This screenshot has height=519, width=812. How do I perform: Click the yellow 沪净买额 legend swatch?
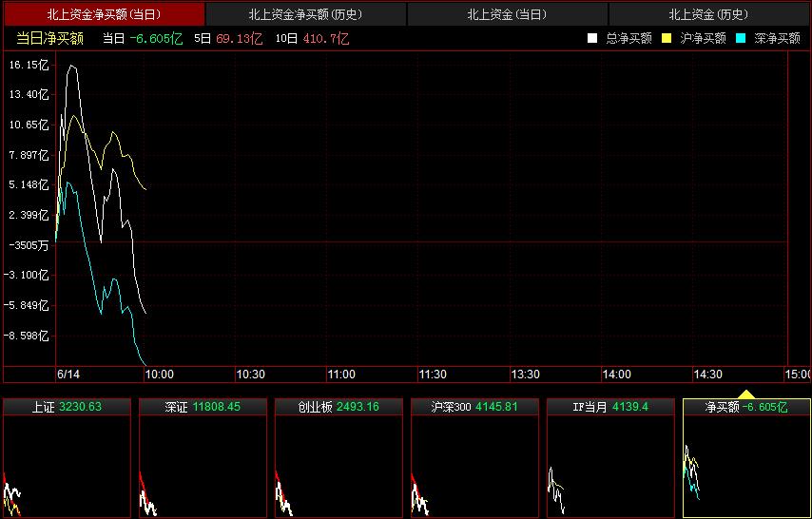[x=666, y=38]
